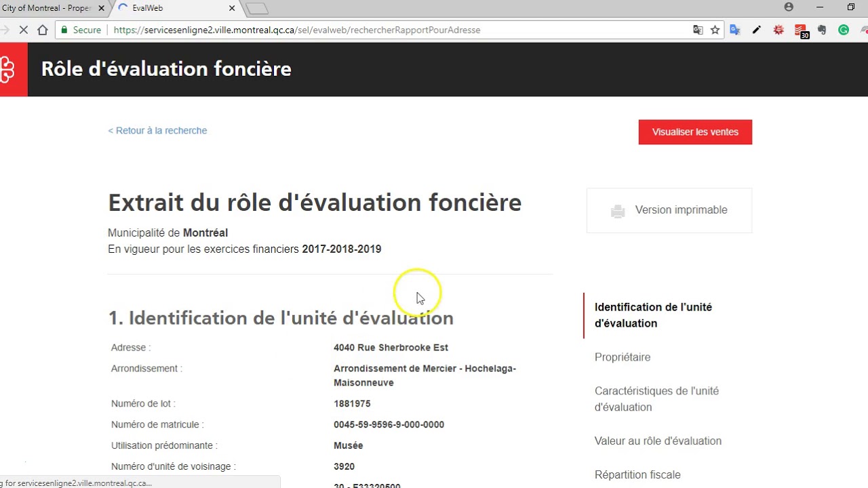Click the Montreal city logo
This screenshot has height=488, width=868.
pos(8,69)
